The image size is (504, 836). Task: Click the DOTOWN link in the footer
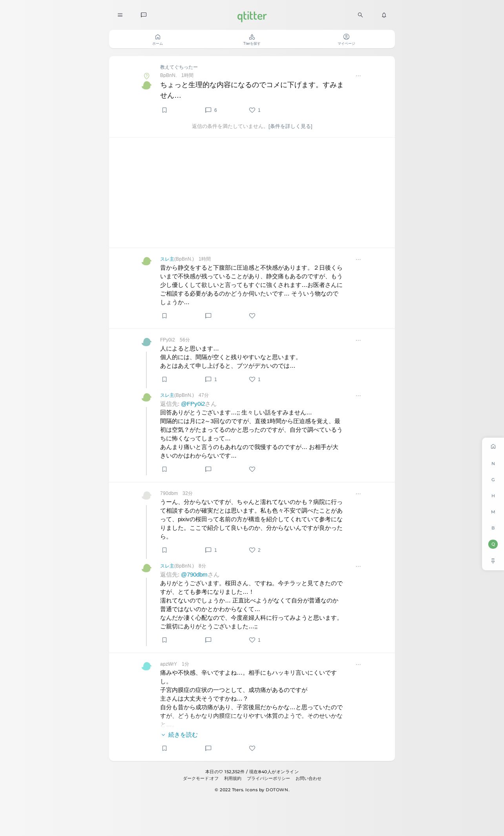click(x=277, y=790)
